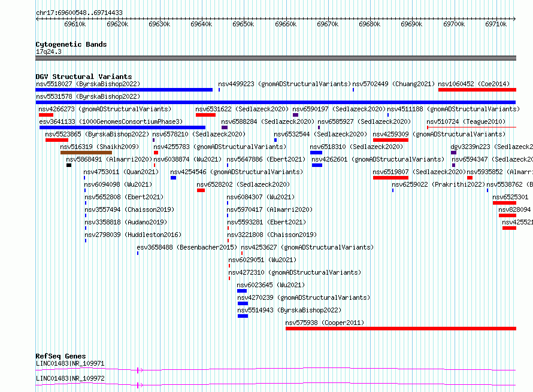Open the nsv5538762 variant label

510,184
